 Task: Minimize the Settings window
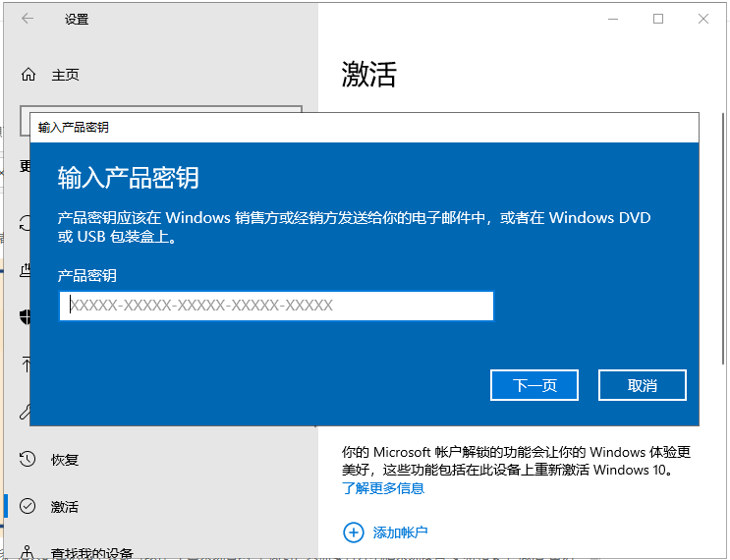tap(613, 19)
